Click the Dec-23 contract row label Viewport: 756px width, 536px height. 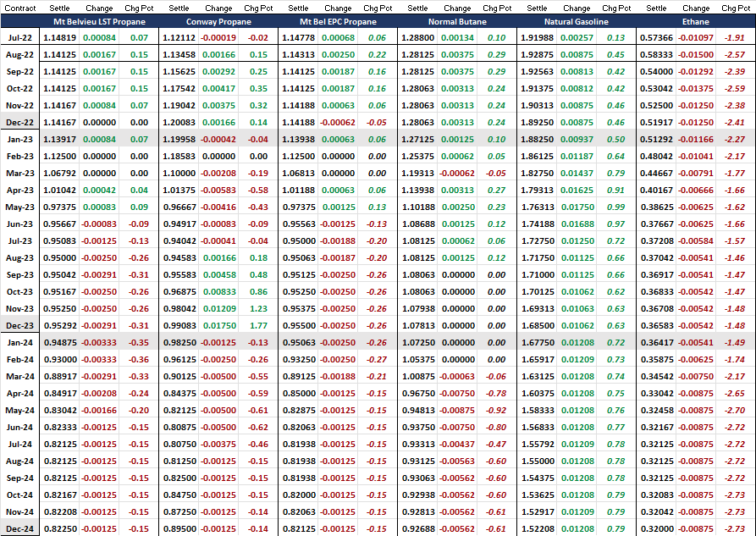19,326
